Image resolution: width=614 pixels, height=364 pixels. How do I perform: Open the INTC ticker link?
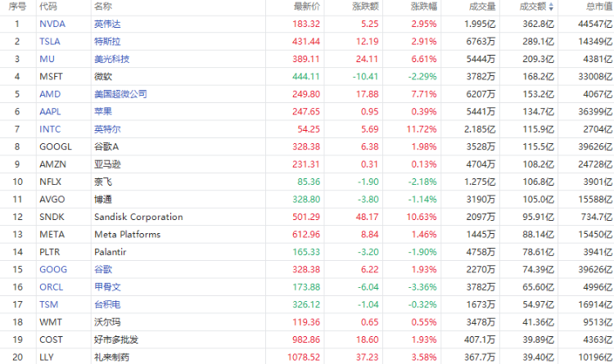tap(50, 129)
